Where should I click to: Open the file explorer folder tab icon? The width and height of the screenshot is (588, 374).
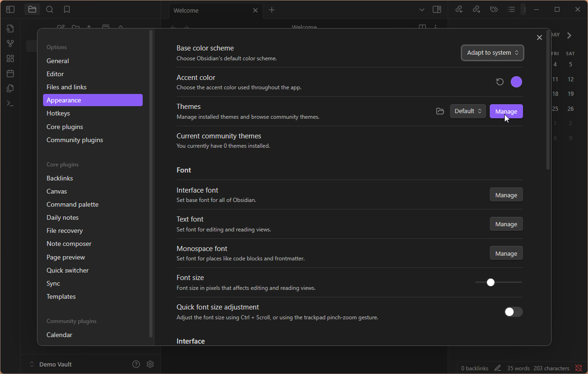(x=32, y=9)
